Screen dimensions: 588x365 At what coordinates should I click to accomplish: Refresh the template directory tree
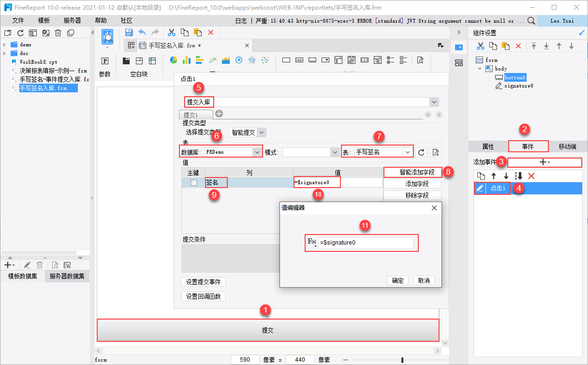click(20, 33)
